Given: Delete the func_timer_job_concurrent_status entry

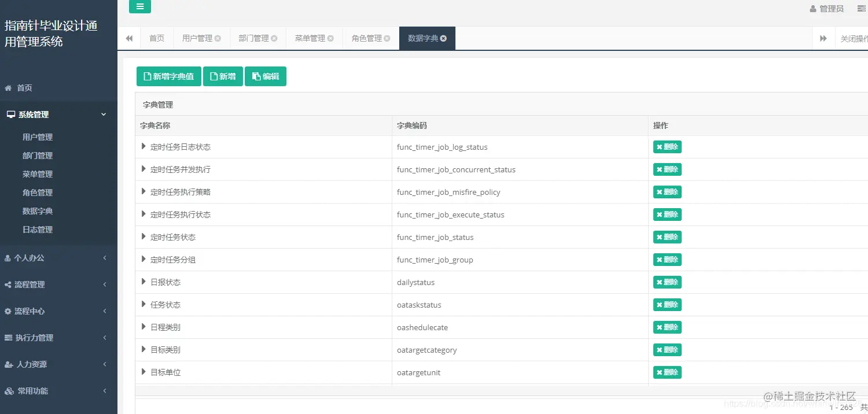Looking at the screenshot, I should click(x=667, y=169).
